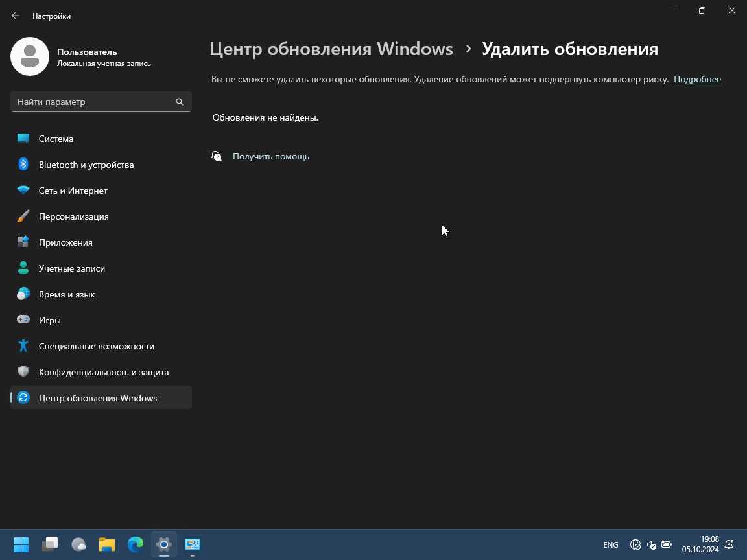The width and height of the screenshot is (747, 560).
Task: Open the Система settings section
Action: click(101, 139)
